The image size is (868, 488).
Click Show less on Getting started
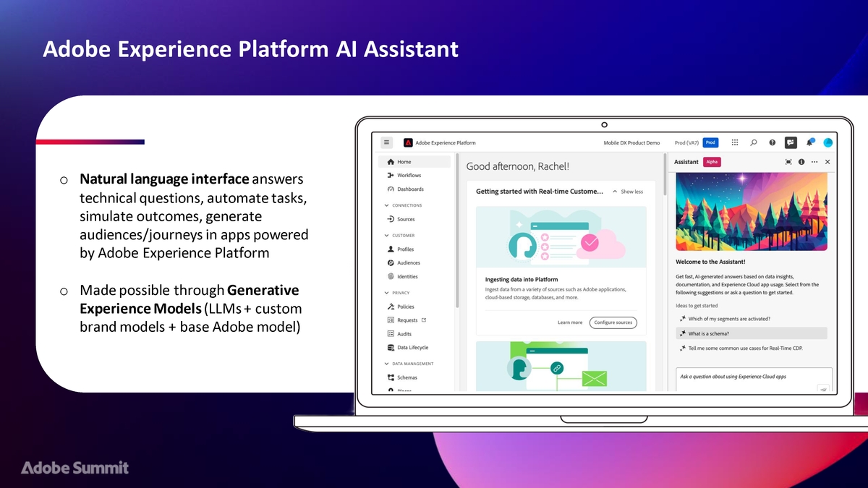(628, 192)
